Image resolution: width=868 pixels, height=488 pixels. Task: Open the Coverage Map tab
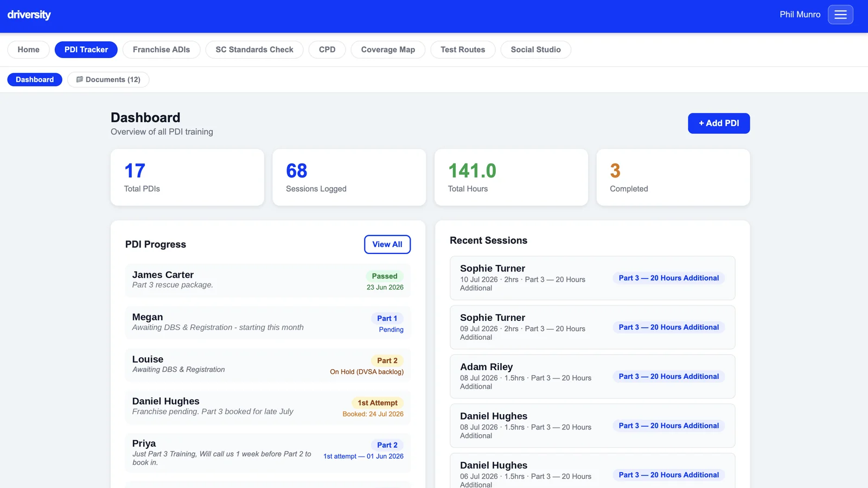pos(388,49)
